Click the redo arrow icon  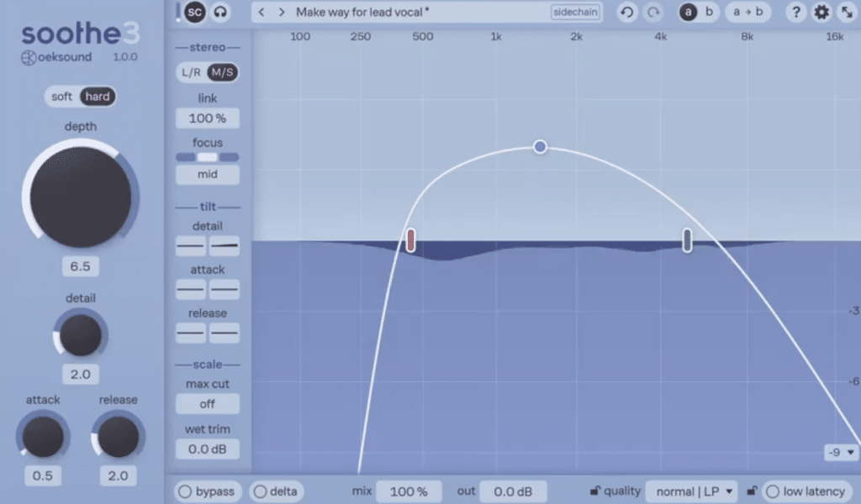pos(652,12)
